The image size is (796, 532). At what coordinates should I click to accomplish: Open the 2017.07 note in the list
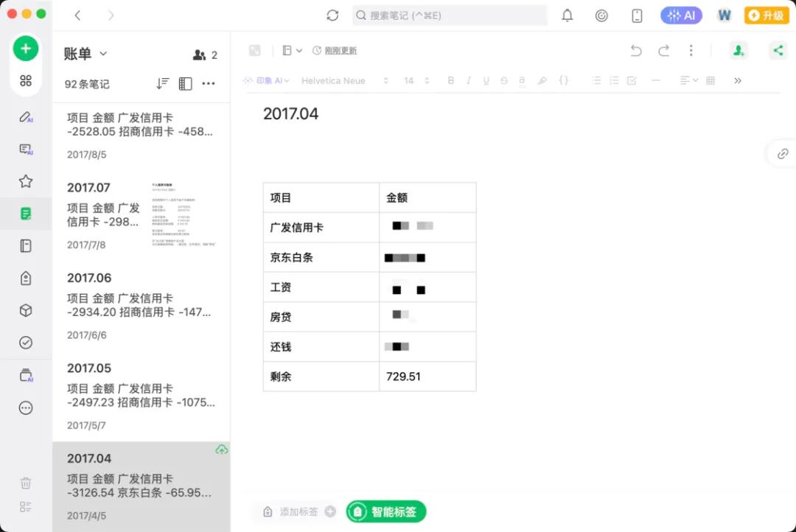[x=141, y=215]
